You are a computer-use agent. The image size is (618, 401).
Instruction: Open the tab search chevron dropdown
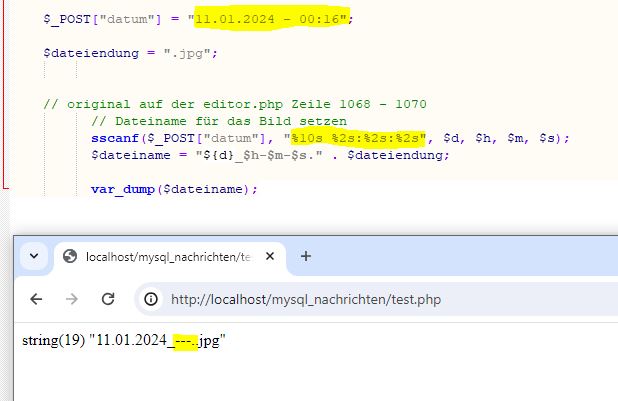pyautogui.click(x=34, y=256)
